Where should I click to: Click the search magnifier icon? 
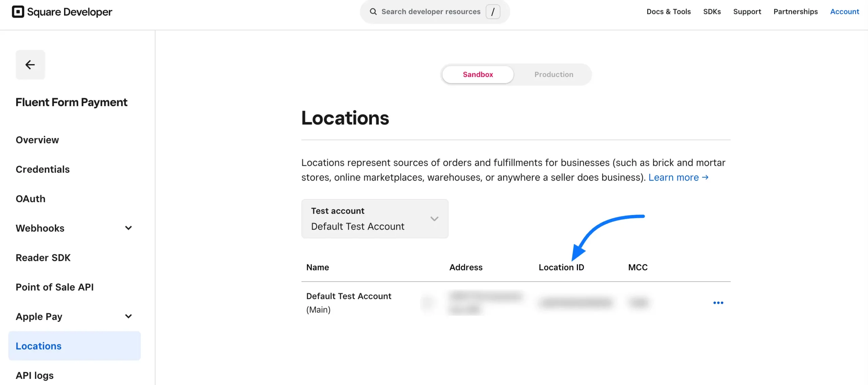coord(373,12)
